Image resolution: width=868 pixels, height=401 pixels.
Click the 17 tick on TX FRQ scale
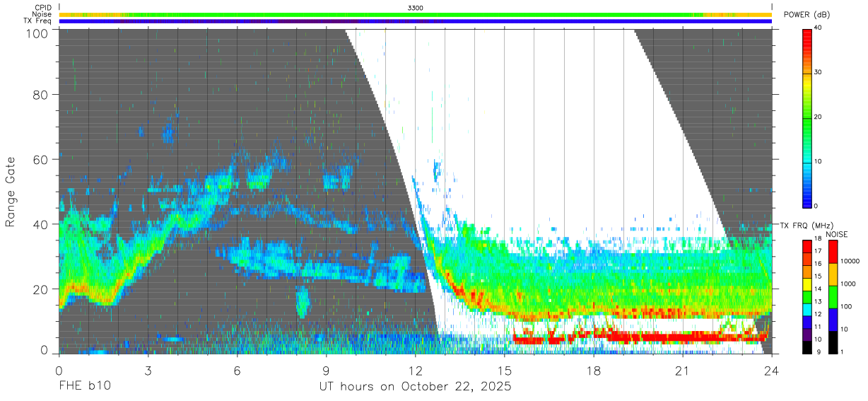pyautogui.click(x=819, y=251)
